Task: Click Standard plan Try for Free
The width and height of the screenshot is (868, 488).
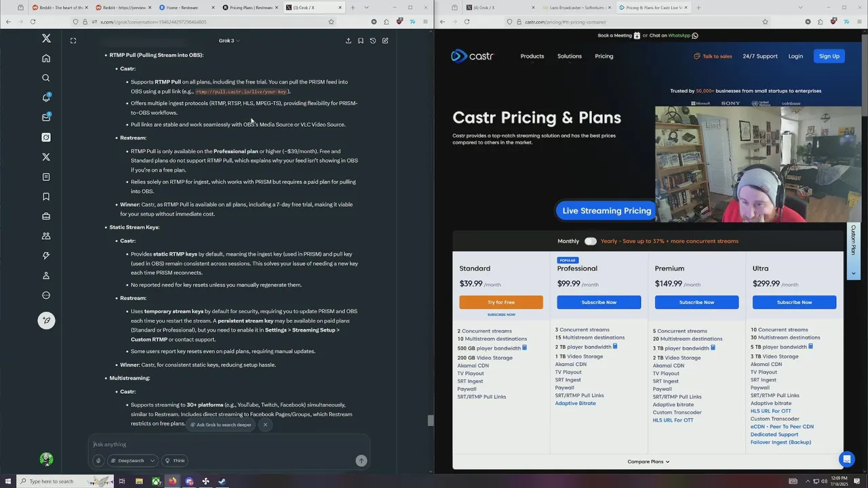Action: (x=501, y=302)
